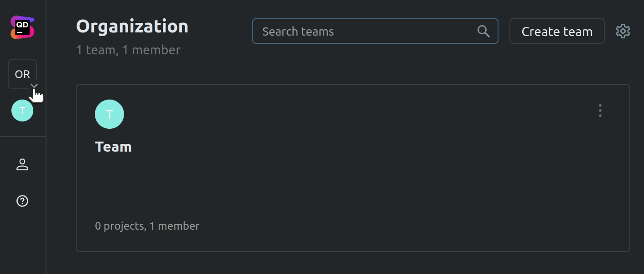Click the Search teams input field

365,32
